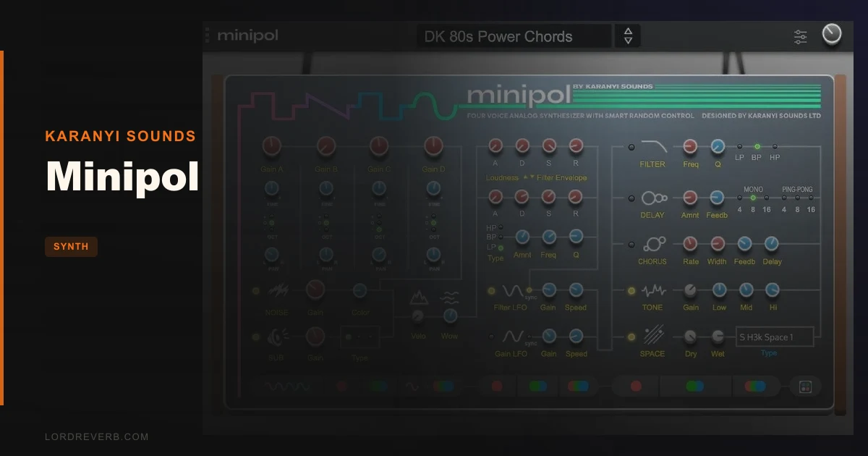This screenshot has width=868, height=456.
Task: Select MONO 16 delay time
Action: [767, 198]
